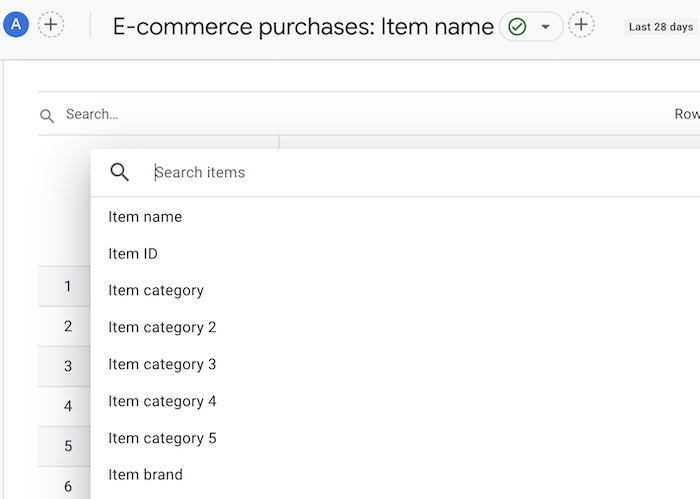Click the 'E-commerce purchases: Item name' report title
Screen dimensions: 700x499
click(x=303, y=27)
